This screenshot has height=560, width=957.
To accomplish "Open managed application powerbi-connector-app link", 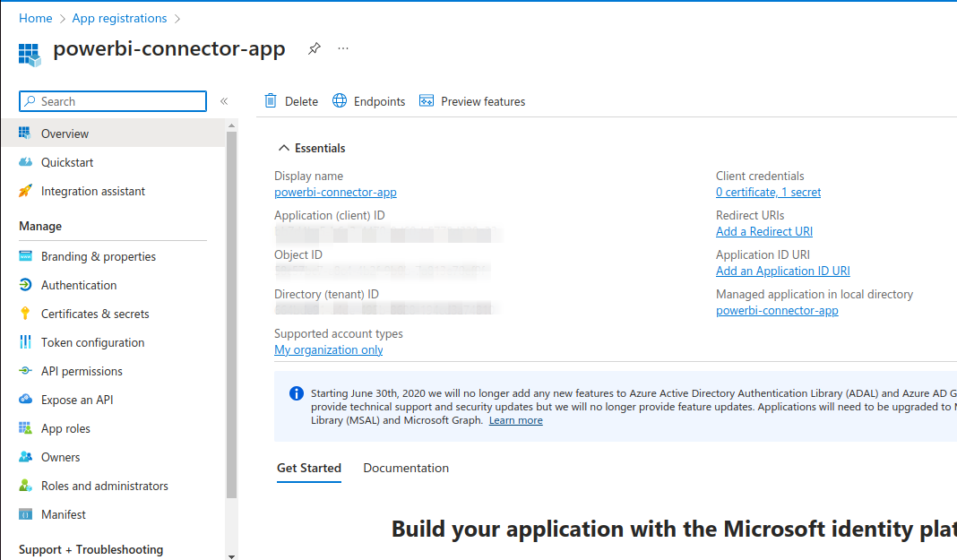I will pos(777,311).
